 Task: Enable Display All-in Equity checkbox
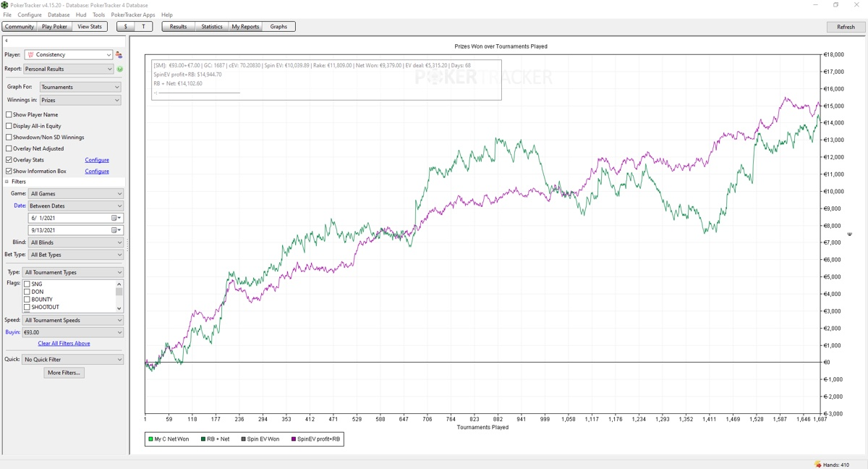pos(9,126)
